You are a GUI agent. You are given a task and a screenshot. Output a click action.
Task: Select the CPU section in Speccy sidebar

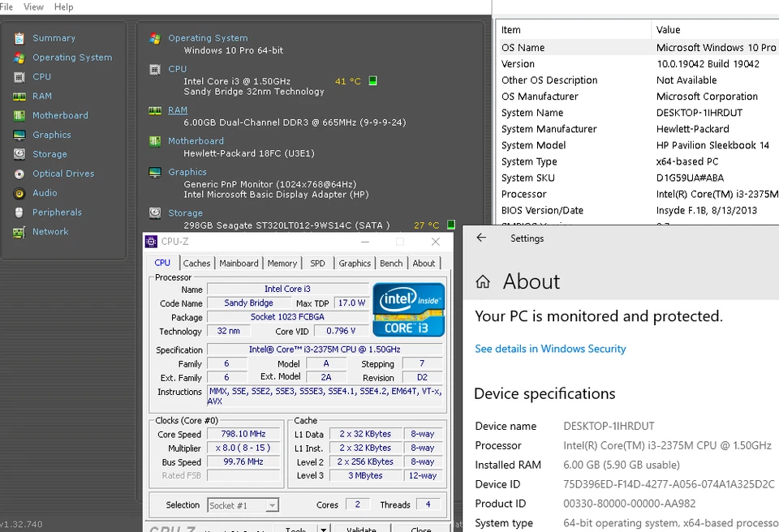[41, 76]
